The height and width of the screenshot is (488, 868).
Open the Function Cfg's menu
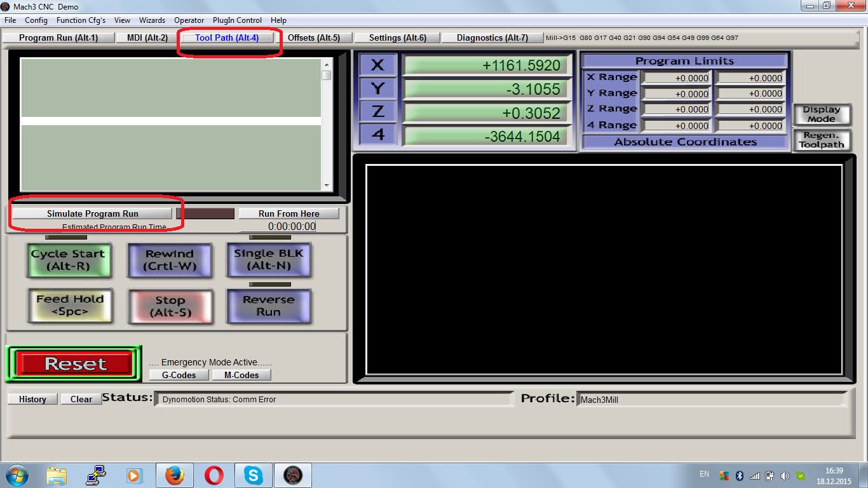point(81,20)
